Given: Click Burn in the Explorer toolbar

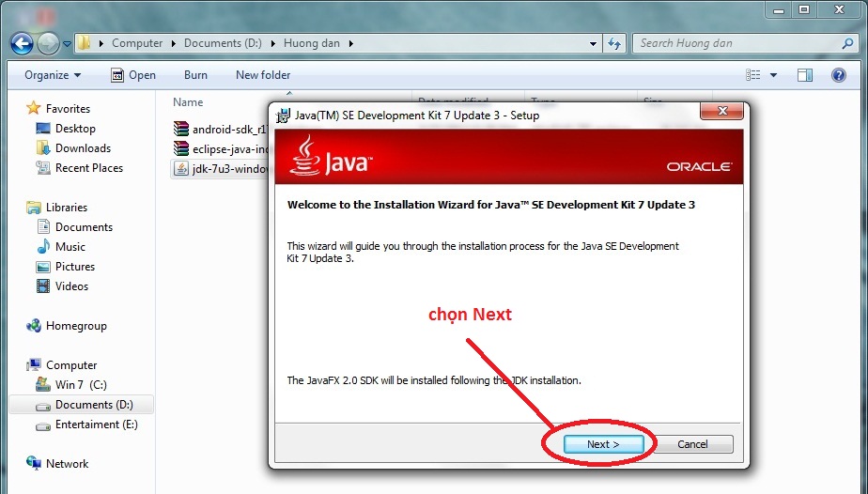Looking at the screenshot, I should click(x=195, y=75).
